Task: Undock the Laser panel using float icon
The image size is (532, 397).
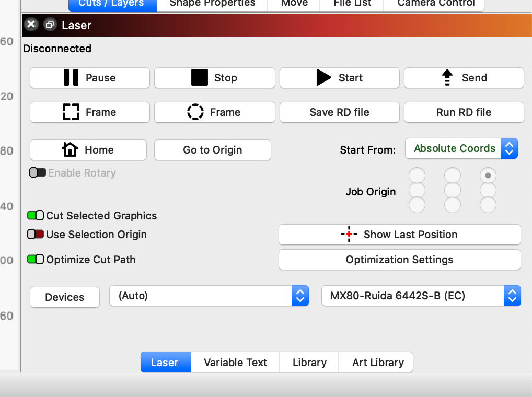Action: 50,25
